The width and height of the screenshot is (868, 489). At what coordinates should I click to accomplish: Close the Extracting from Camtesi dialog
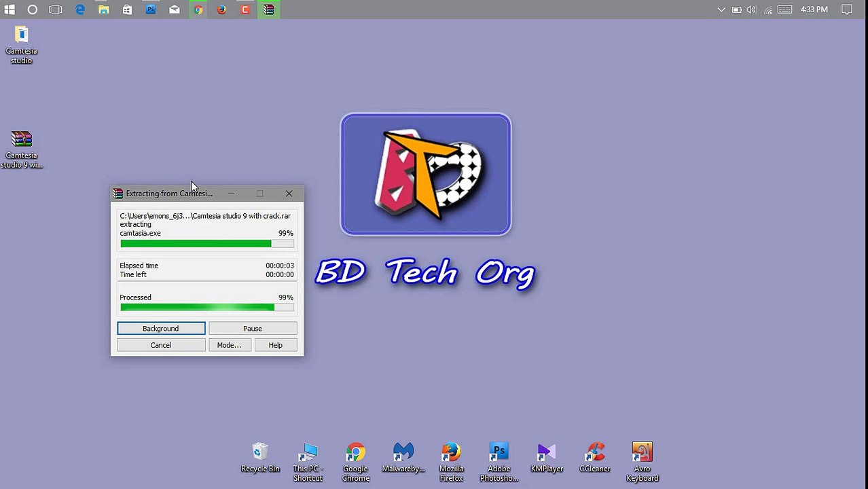[x=289, y=194]
